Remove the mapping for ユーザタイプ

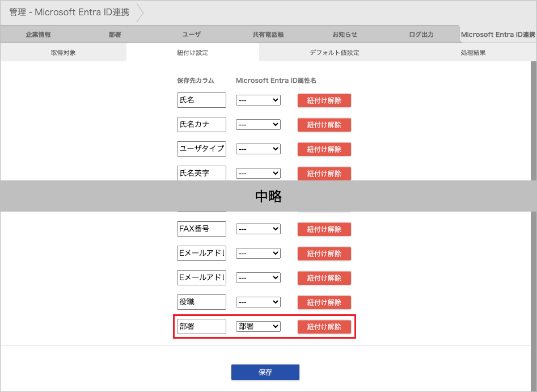pos(324,149)
